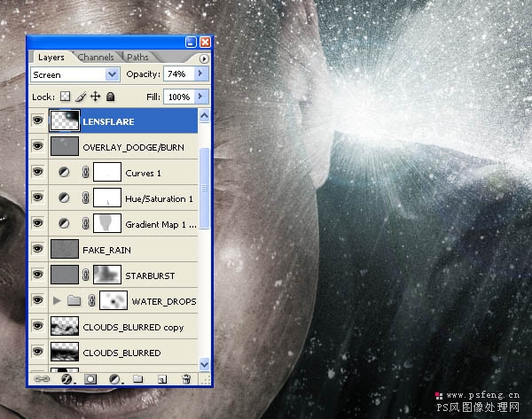Lock image pixels brush icon
This screenshot has width=532, height=419.
pyautogui.click(x=81, y=97)
